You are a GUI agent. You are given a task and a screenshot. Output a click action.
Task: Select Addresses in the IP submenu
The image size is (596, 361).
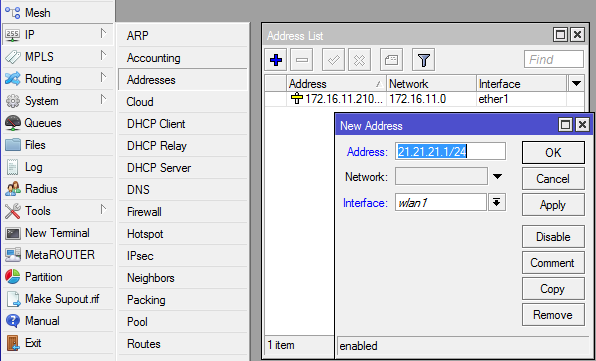183,80
